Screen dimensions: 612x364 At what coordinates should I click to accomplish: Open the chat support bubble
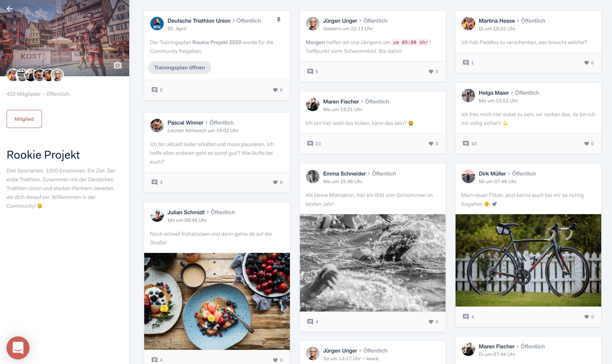18,348
